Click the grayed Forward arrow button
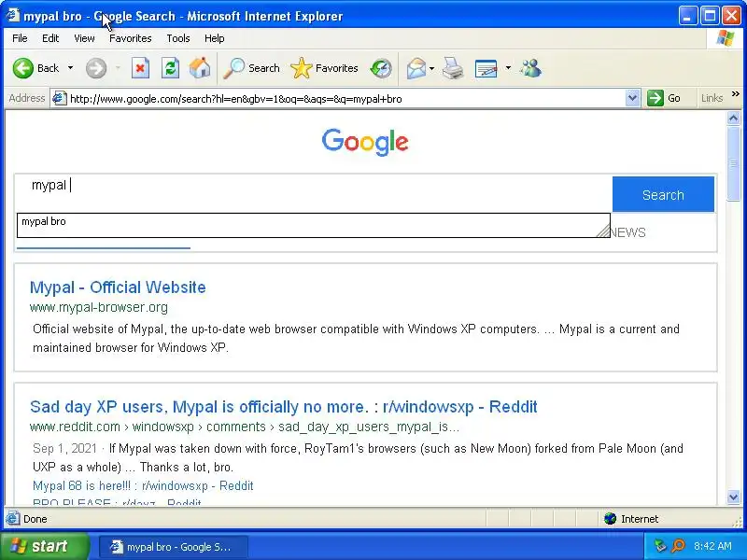 pyautogui.click(x=96, y=68)
